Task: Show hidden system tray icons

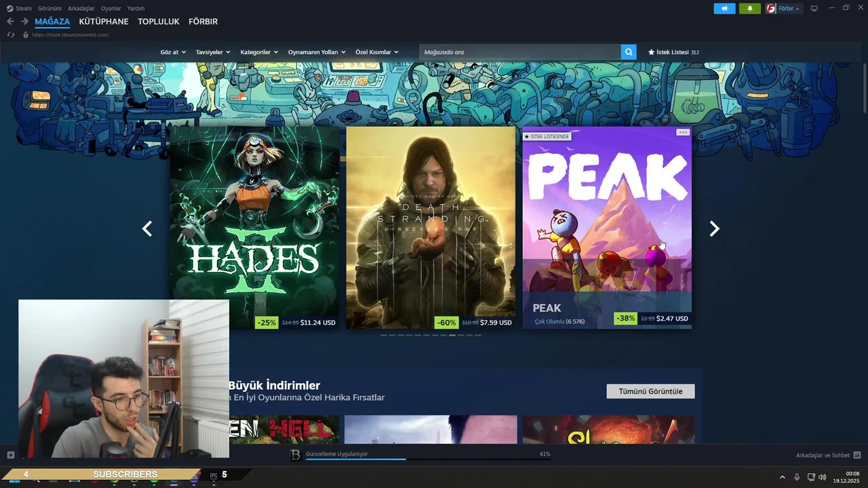Action: (782, 476)
